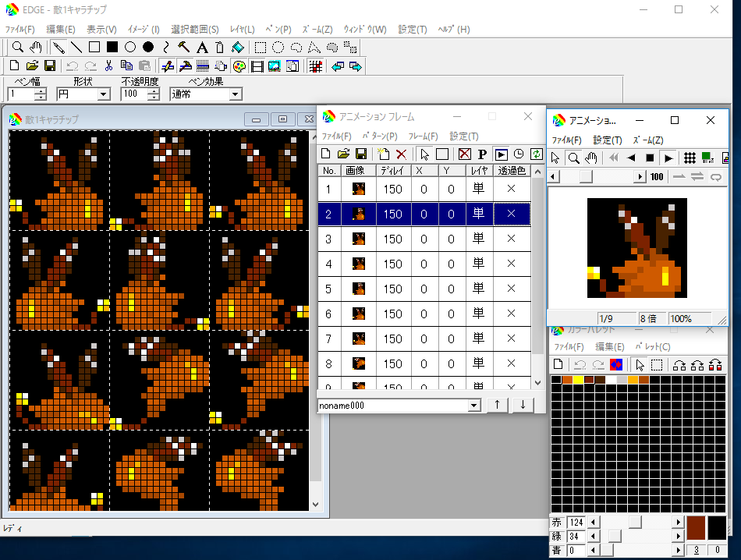Open the ペン効果 pen effect dropdown
This screenshot has width=741, height=560.
tap(235, 94)
